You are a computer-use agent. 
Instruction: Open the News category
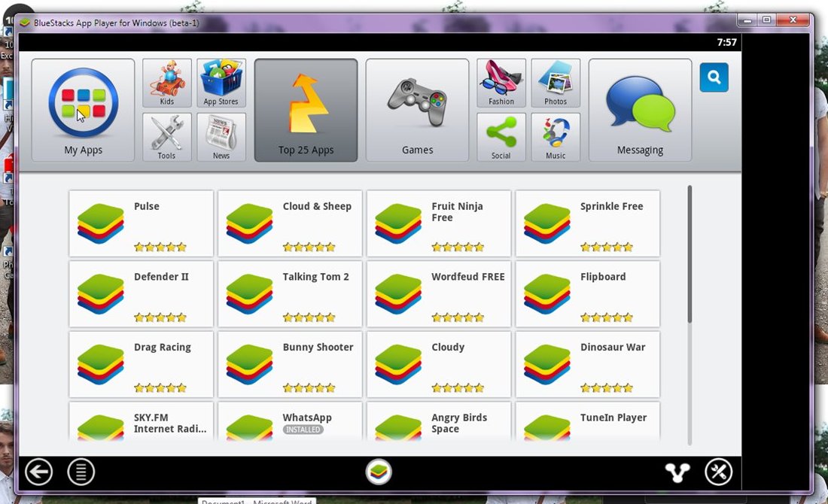click(221, 137)
